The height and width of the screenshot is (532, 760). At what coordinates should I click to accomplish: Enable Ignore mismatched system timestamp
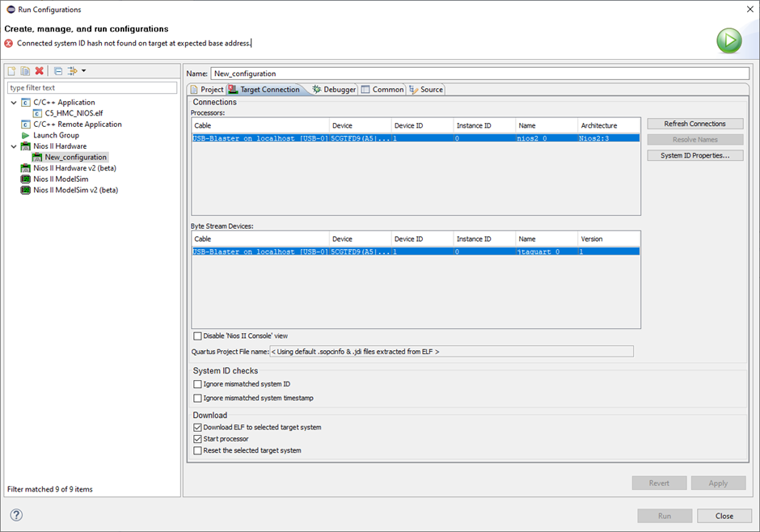[x=198, y=399]
